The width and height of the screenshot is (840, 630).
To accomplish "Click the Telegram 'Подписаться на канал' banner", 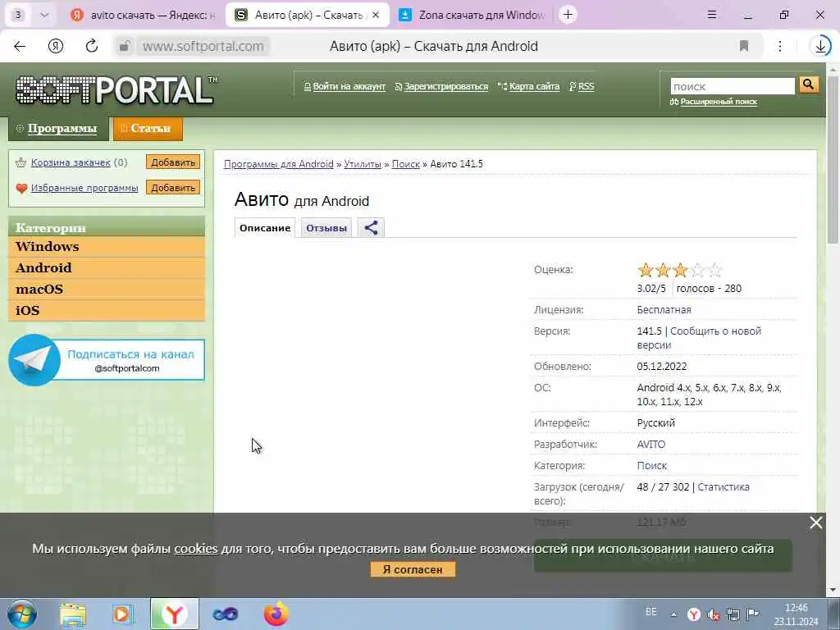I will coord(107,360).
